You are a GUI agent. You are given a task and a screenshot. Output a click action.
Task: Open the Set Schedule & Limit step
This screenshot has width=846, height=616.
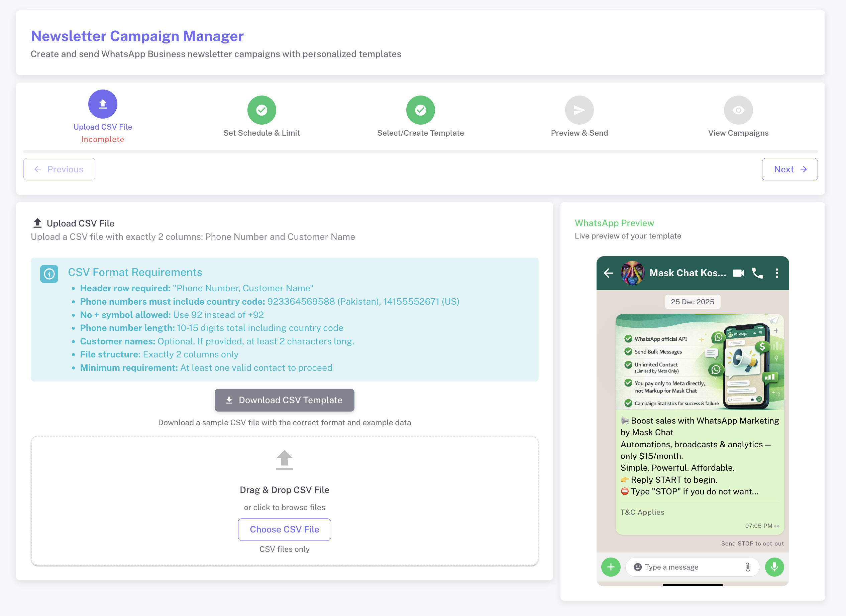(261, 110)
